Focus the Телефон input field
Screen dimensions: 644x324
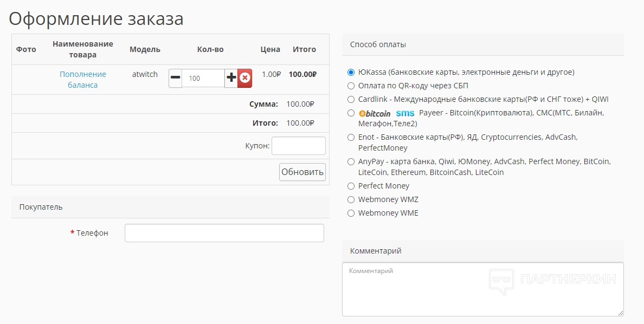pyautogui.click(x=224, y=233)
